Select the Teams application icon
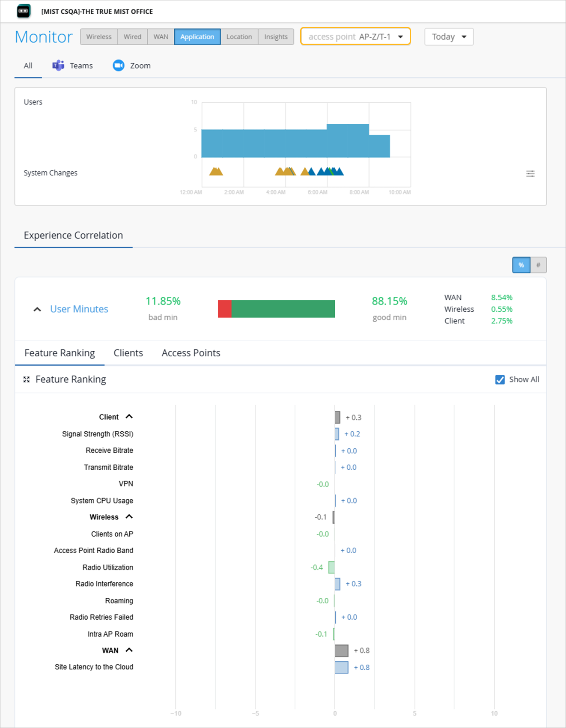This screenshot has width=566, height=728. (x=58, y=66)
